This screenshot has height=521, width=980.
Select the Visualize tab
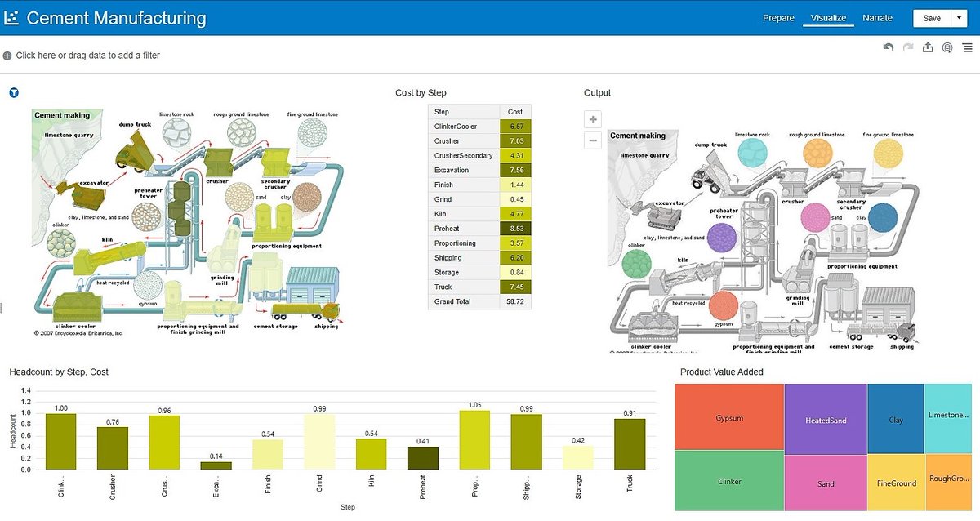click(828, 17)
